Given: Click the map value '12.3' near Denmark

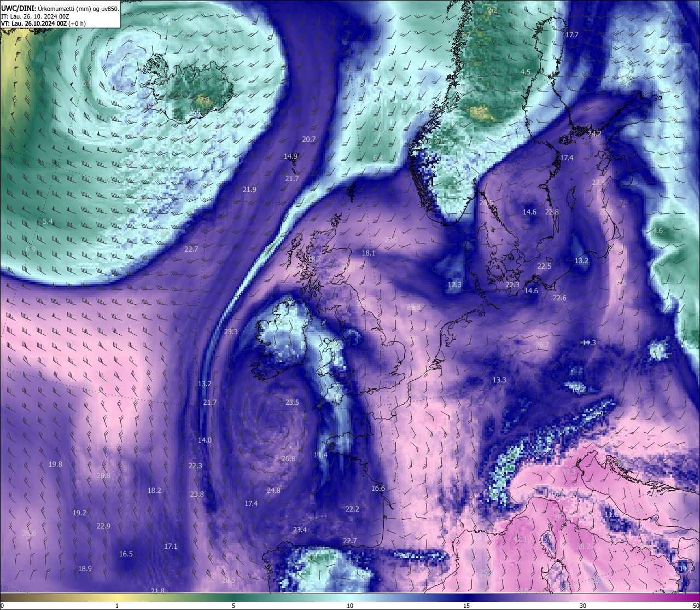Looking at the screenshot, I should 454,285.
